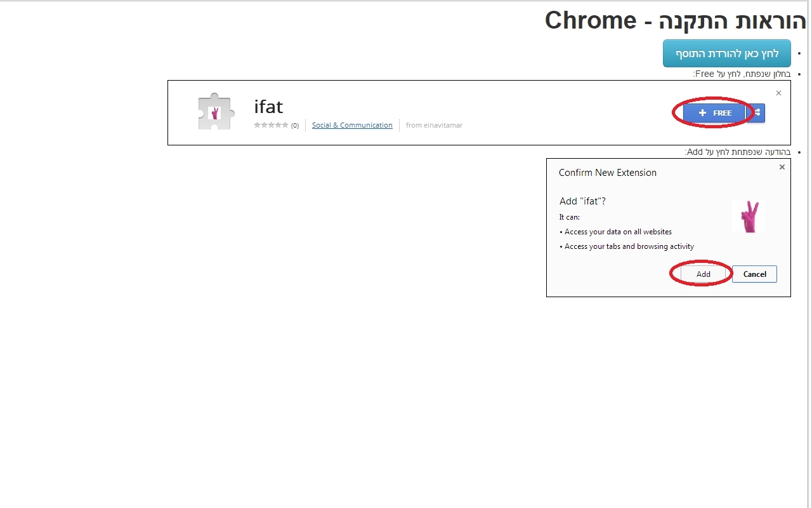
Task: Click the 'Confirm New Extension' dialog title
Action: click(x=607, y=172)
